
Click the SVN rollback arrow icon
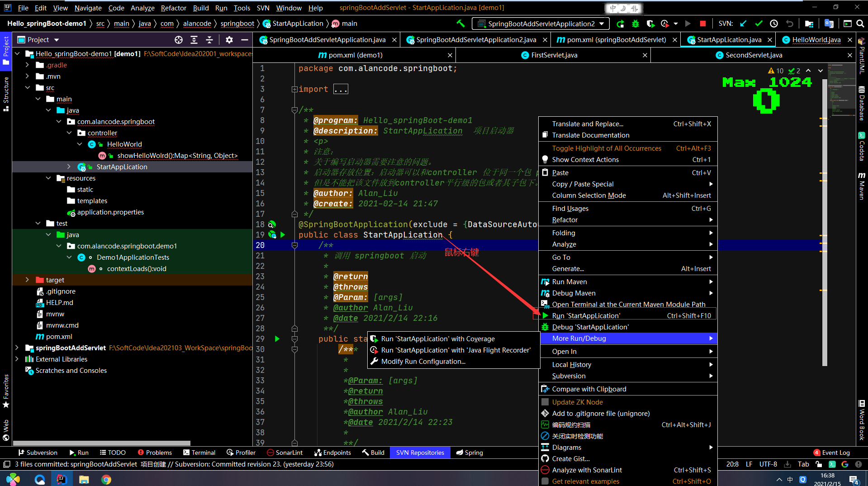789,24
